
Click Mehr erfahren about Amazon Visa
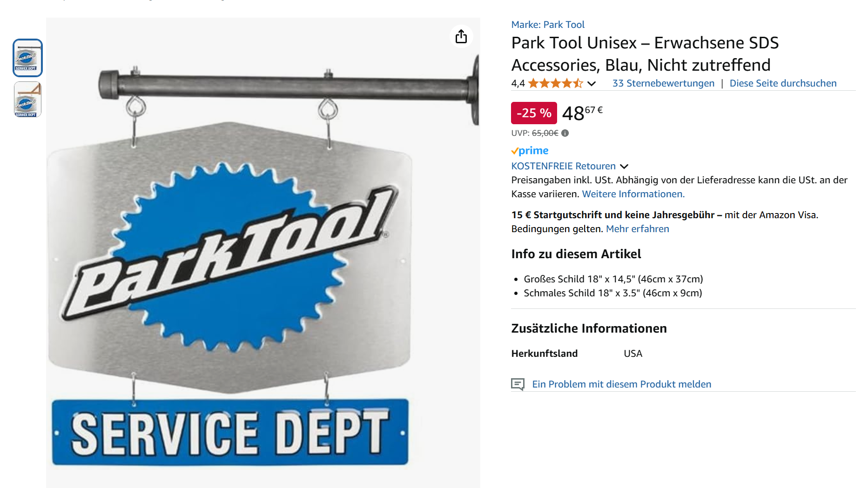pos(637,229)
